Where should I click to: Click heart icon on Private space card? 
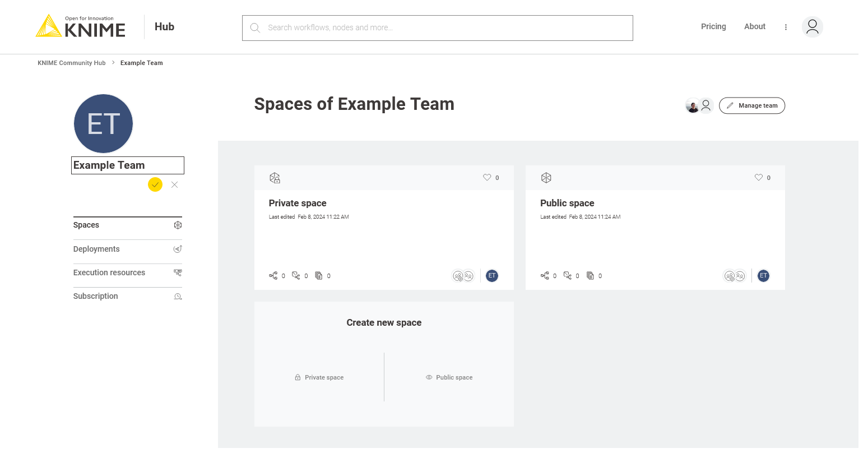click(x=486, y=178)
